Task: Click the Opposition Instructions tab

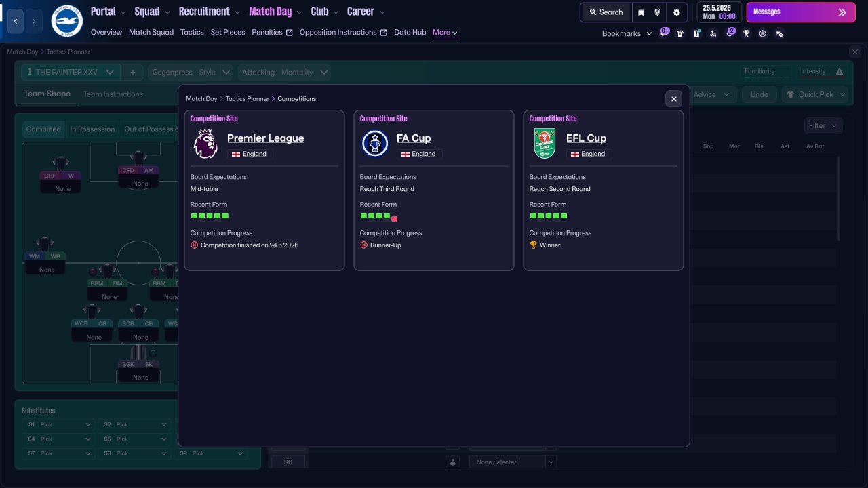Action: 343,32
